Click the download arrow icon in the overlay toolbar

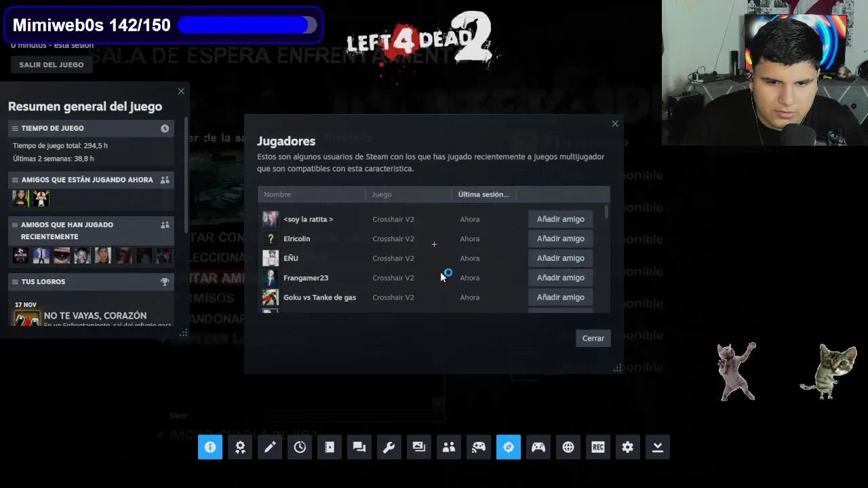coord(658,447)
